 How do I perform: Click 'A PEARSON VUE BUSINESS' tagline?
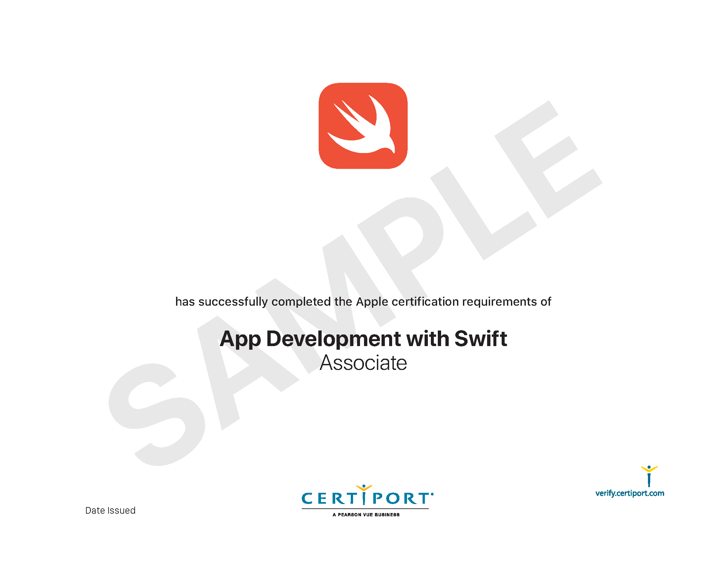point(366,515)
